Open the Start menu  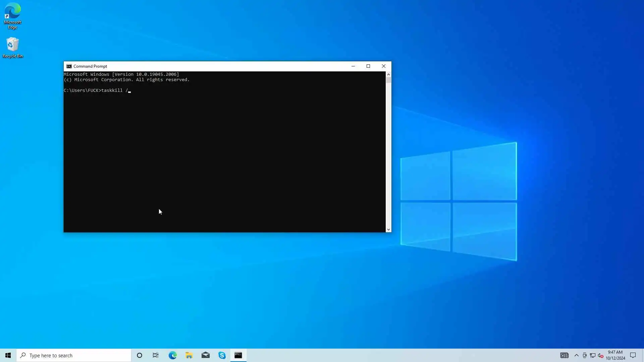pos(8,355)
